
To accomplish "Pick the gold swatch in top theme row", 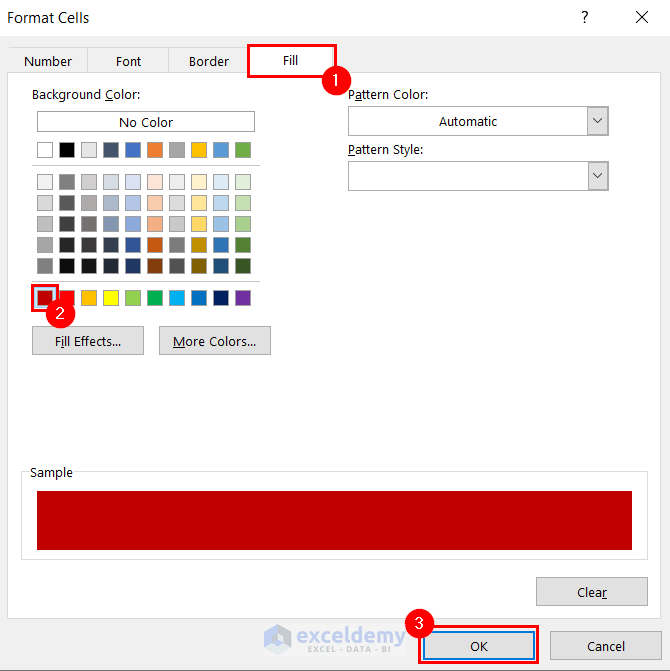I will point(199,150).
